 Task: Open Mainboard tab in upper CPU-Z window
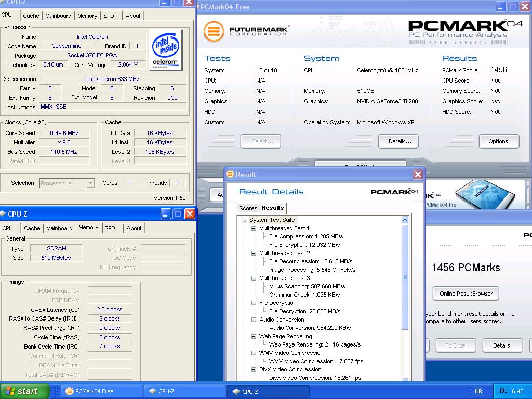58,16
